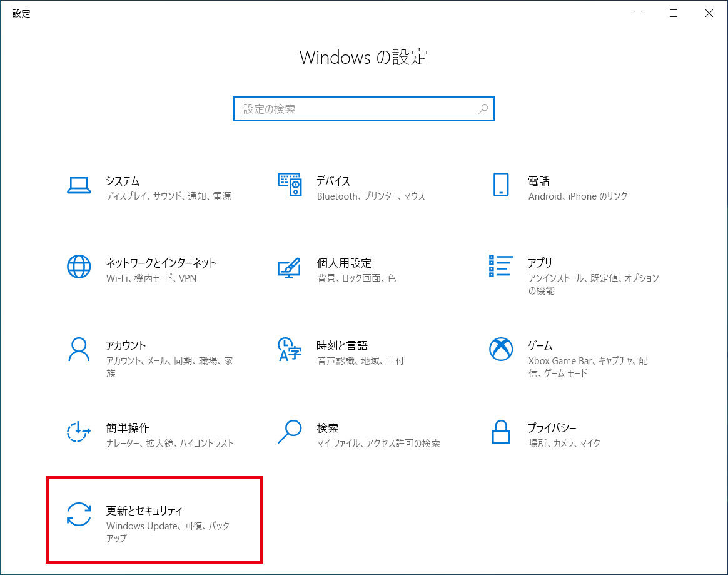Click '場所、カメラ、マイク' description
This screenshot has height=575, width=728.
pyautogui.click(x=564, y=443)
